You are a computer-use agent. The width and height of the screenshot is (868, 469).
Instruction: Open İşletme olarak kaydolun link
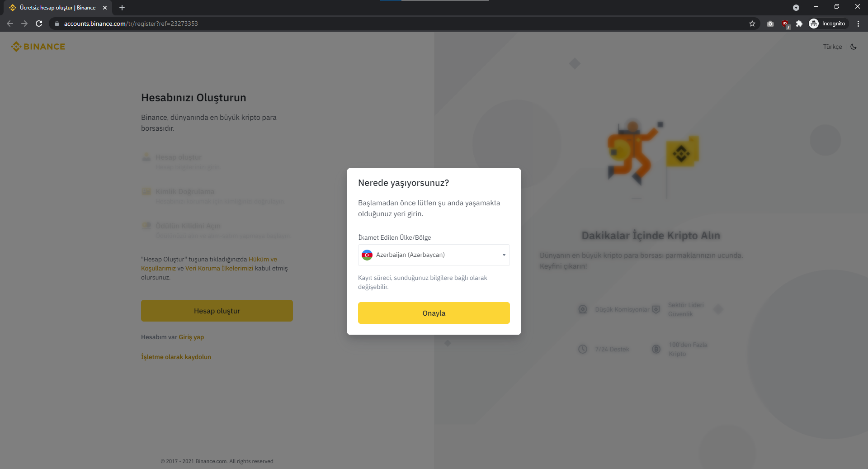[x=176, y=357]
